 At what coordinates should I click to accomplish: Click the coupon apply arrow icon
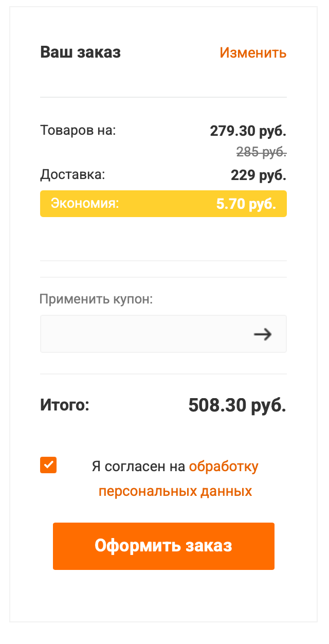(x=263, y=334)
